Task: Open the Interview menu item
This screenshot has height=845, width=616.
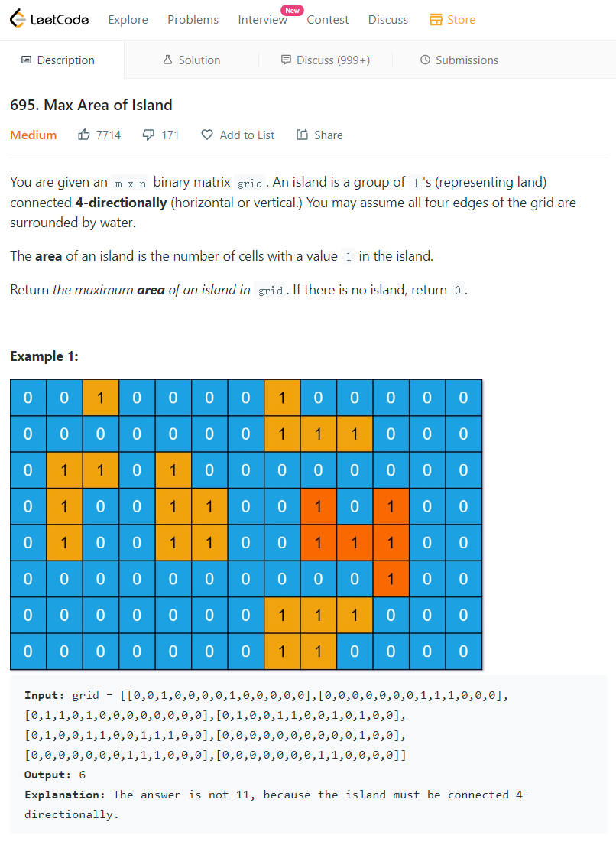Action: tap(263, 19)
